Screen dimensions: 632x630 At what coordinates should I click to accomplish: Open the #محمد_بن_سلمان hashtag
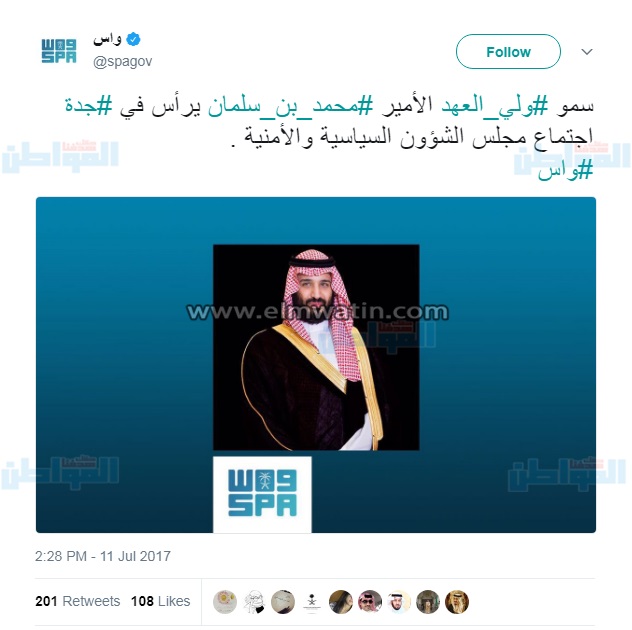click(x=291, y=106)
